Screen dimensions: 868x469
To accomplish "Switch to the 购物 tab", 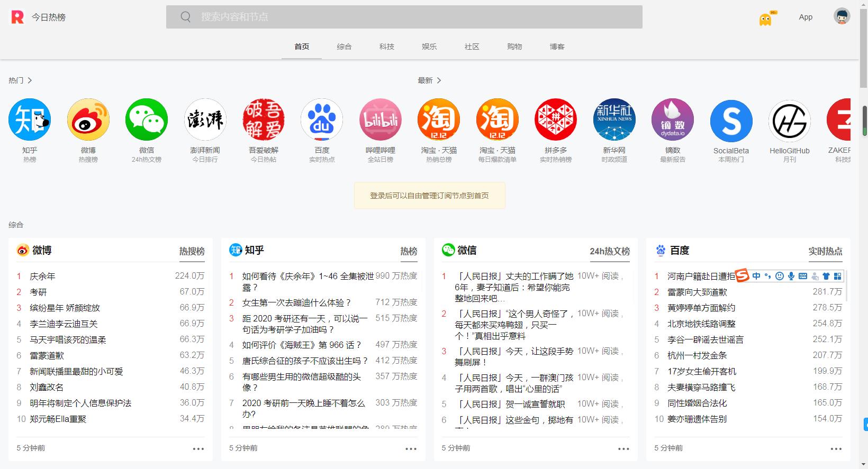I will point(514,47).
